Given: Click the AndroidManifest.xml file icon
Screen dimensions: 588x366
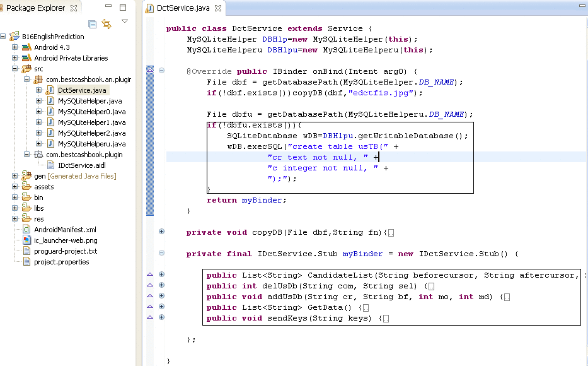Looking at the screenshot, I should 26,229.
